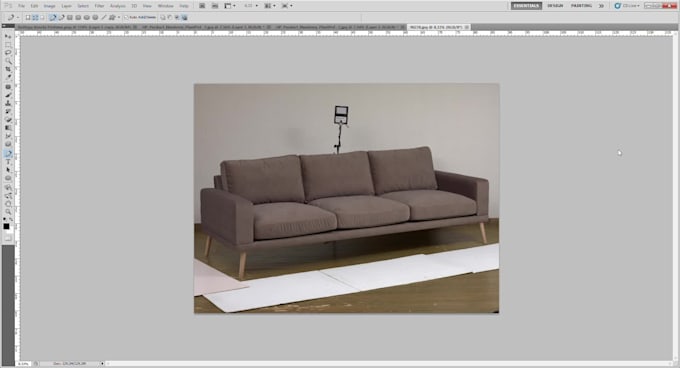Click the zoom percentage field in status bar
This screenshot has width=680, height=368.
coord(23,364)
